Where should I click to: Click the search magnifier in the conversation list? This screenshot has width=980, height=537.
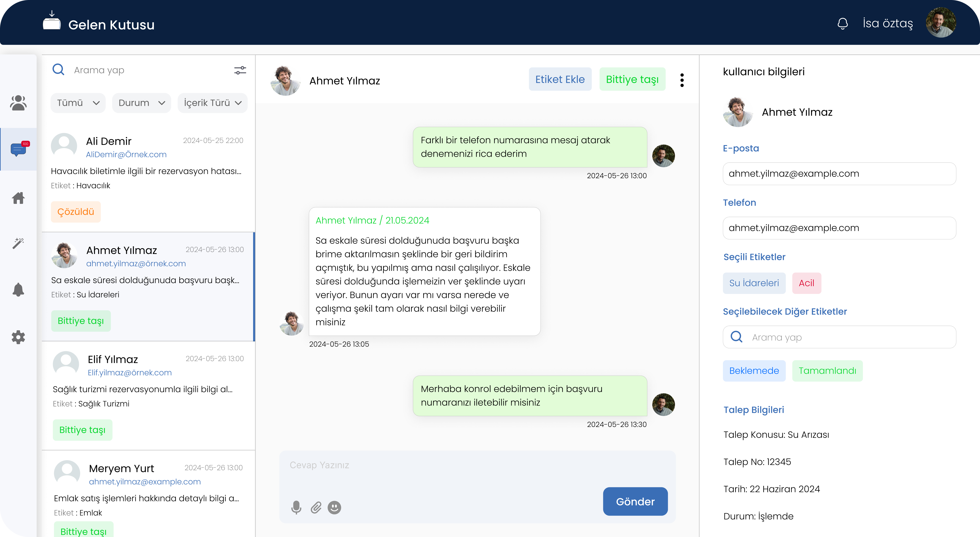(x=58, y=69)
